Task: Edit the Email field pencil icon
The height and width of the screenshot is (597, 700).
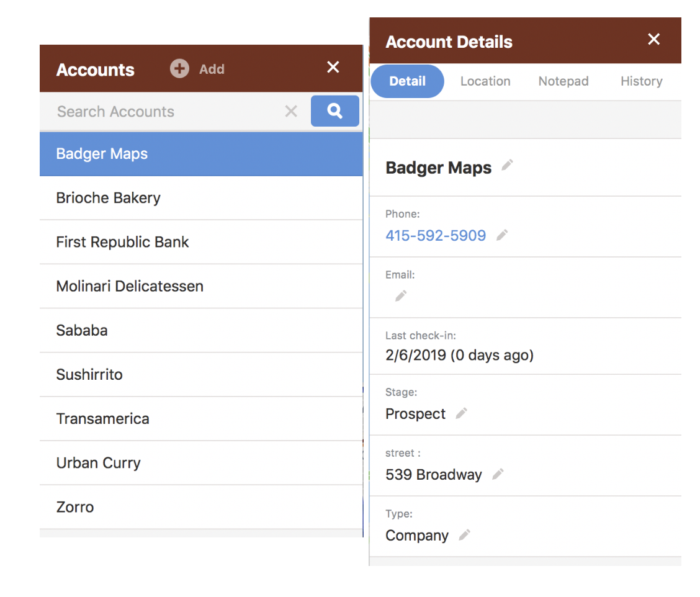Action: 401,295
